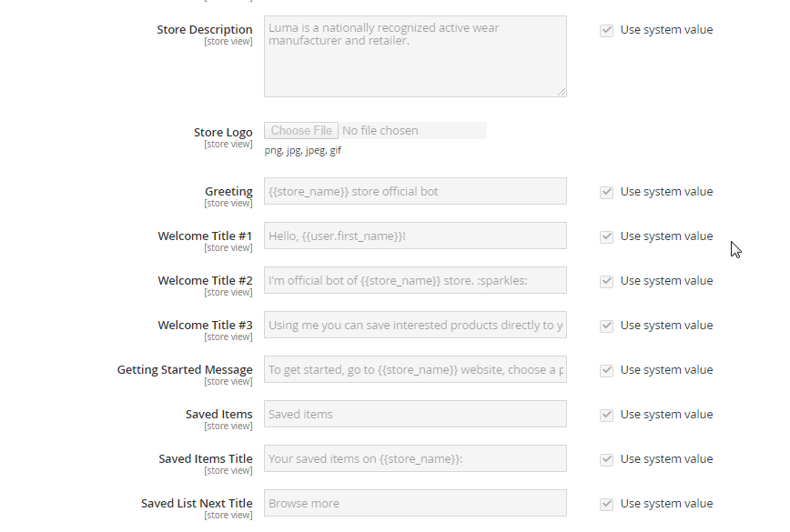Toggle Use system value for Greeting
Screen dimensions: 790x532
606,192
